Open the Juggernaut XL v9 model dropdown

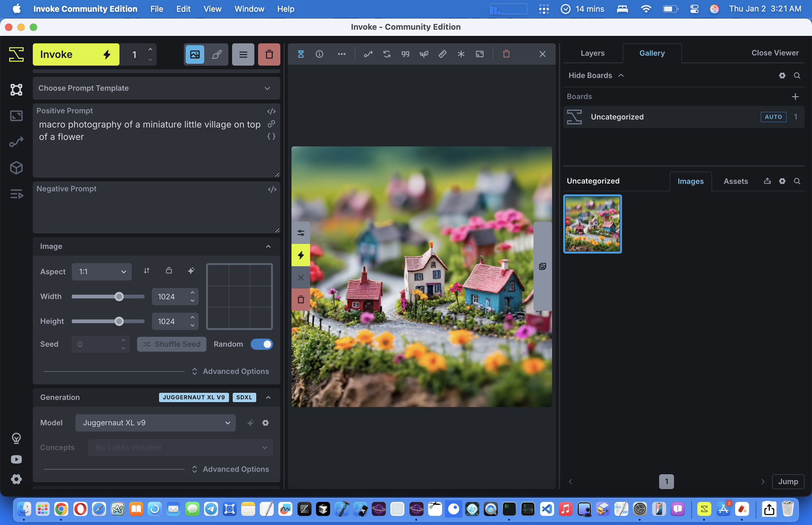tap(155, 423)
